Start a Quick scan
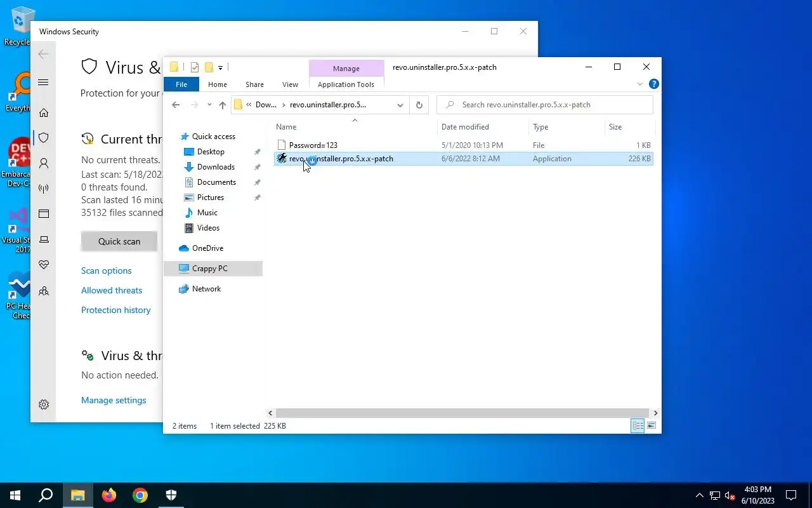Image resolution: width=812 pixels, height=508 pixels. pyautogui.click(x=119, y=241)
